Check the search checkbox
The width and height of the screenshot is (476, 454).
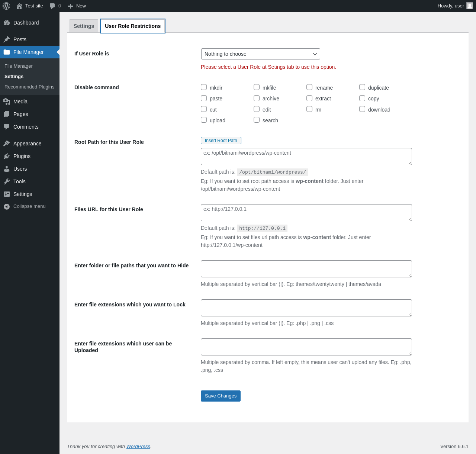coord(257,120)
